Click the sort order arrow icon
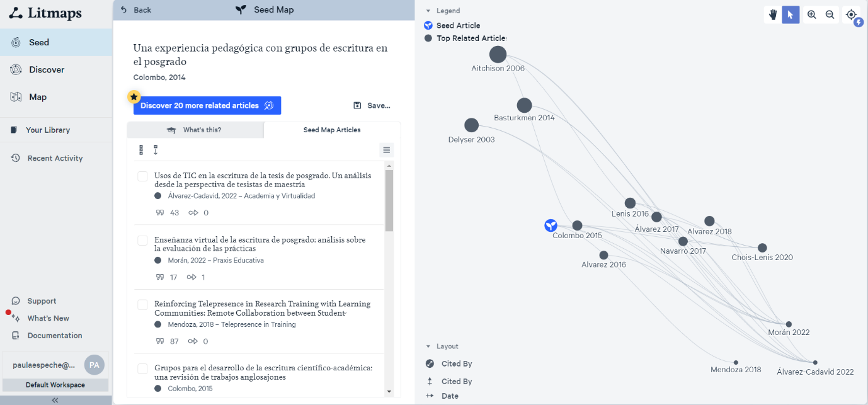The height and width of the screenshot is (405, 868). (x=156, y=150)
